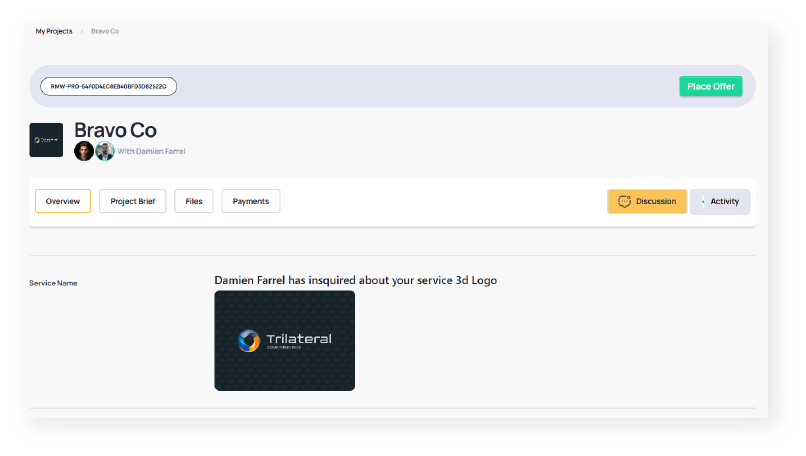Show the Activity panel
806x456 pixels.
(x=720, y=202)
